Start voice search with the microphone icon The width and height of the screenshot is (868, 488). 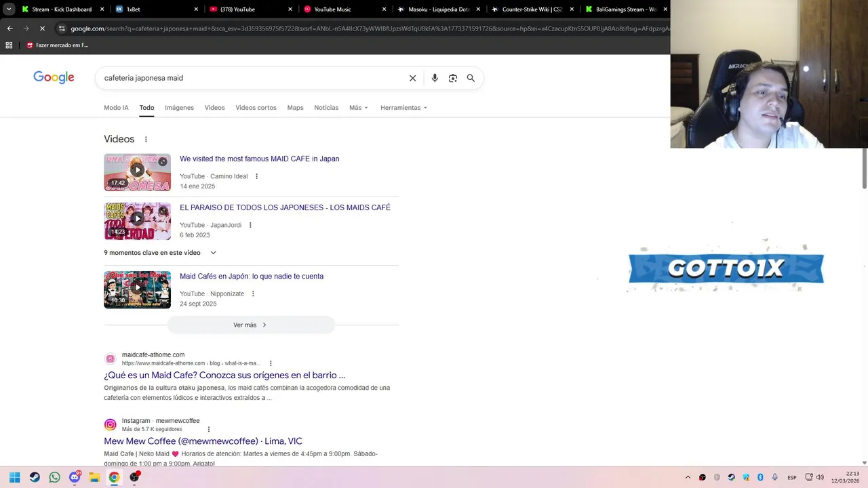[x=435, y=78]
